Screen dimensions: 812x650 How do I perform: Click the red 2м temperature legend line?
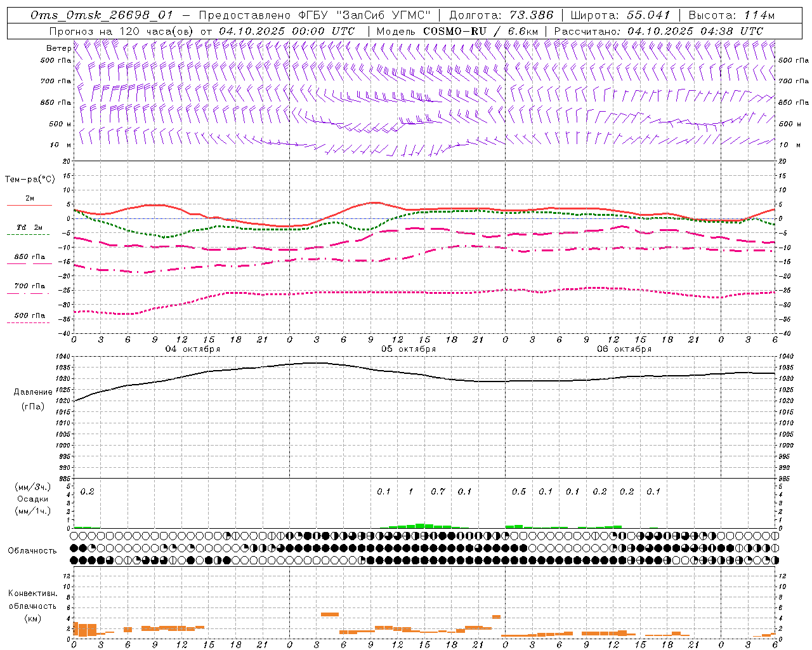pyautogui.click(x=29, y=205)
